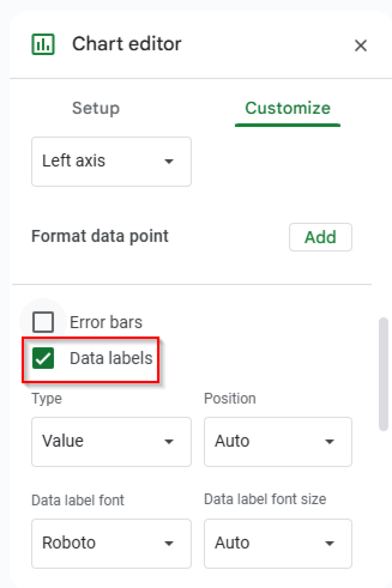Switch to the Setup tab
Viewport: 392px width, 588px height.
(96, 108)
